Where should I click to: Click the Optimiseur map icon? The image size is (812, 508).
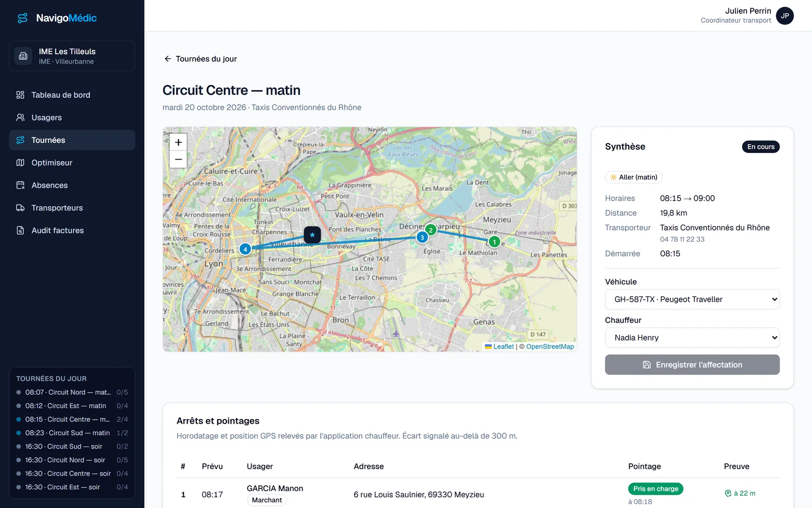20,163
